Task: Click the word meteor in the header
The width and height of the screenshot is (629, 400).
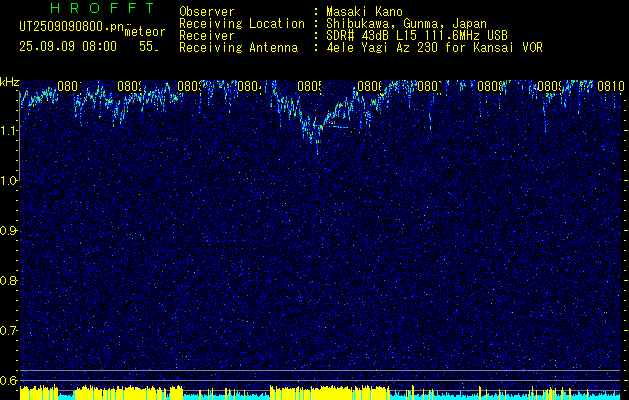Action: click(x=145, y=32)
